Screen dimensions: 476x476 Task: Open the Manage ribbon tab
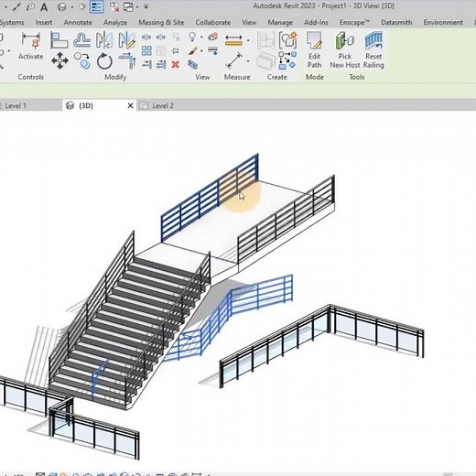pyautogui.click(x=280, y=22)
